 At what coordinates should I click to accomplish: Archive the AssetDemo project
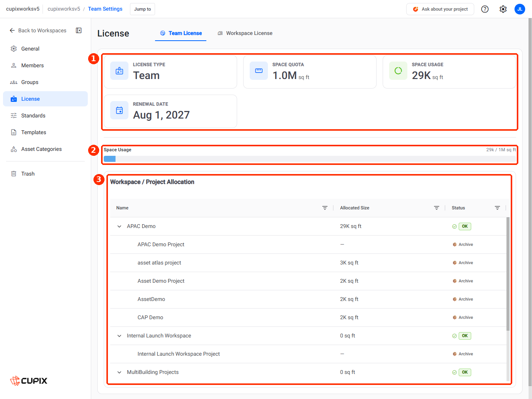(x=463, y=299)
